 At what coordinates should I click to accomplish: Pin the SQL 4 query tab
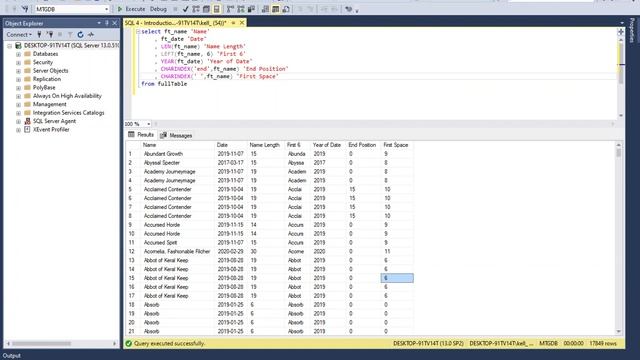[x=233, y=23]
